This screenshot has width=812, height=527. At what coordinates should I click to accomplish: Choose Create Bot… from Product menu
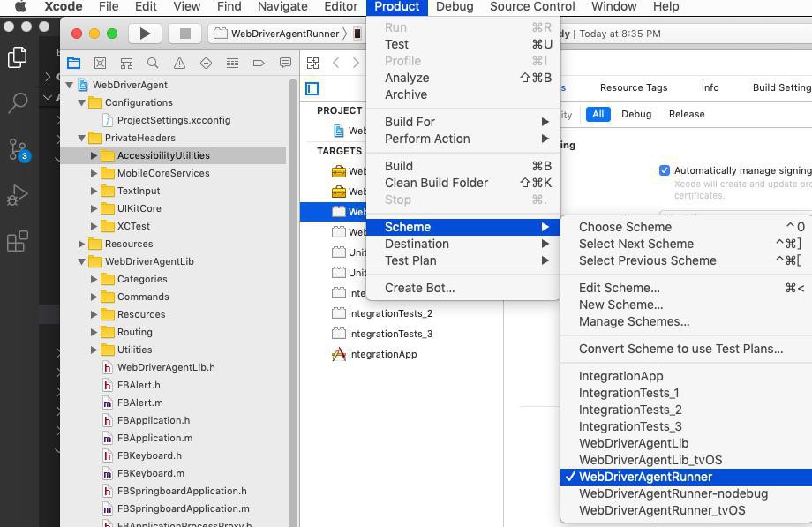tap(463, 288)
